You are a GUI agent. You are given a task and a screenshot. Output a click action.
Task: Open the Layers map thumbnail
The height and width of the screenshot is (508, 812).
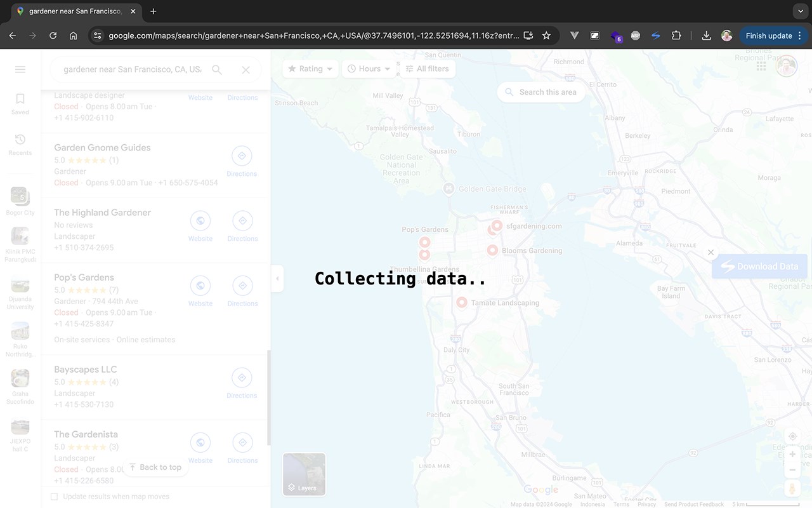(x=304, y=474)
